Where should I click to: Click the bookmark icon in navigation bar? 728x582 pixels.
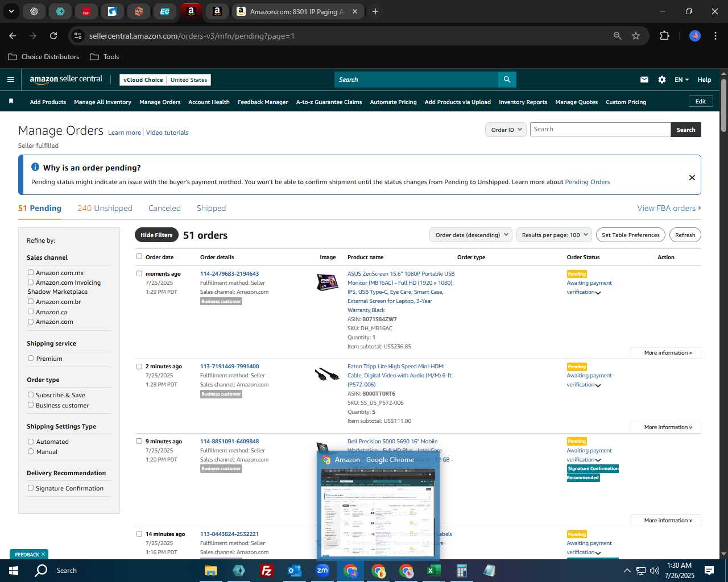click(x=11, y=102)
